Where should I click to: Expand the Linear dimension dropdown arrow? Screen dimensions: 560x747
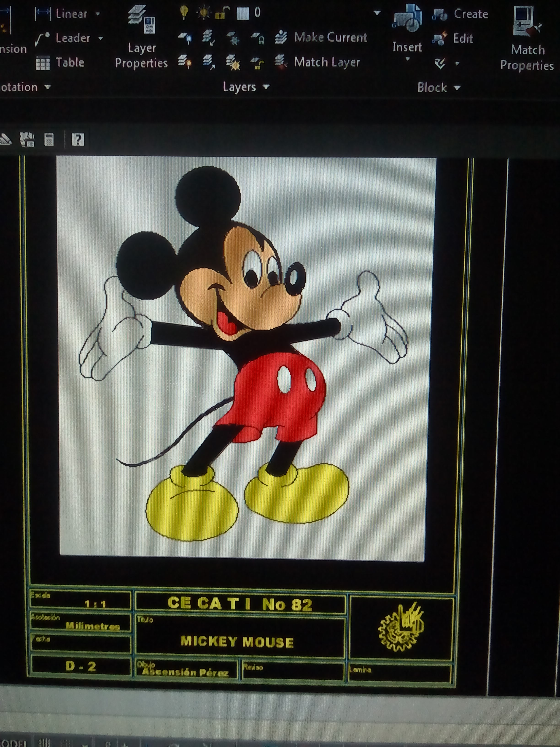pos(98,14)
